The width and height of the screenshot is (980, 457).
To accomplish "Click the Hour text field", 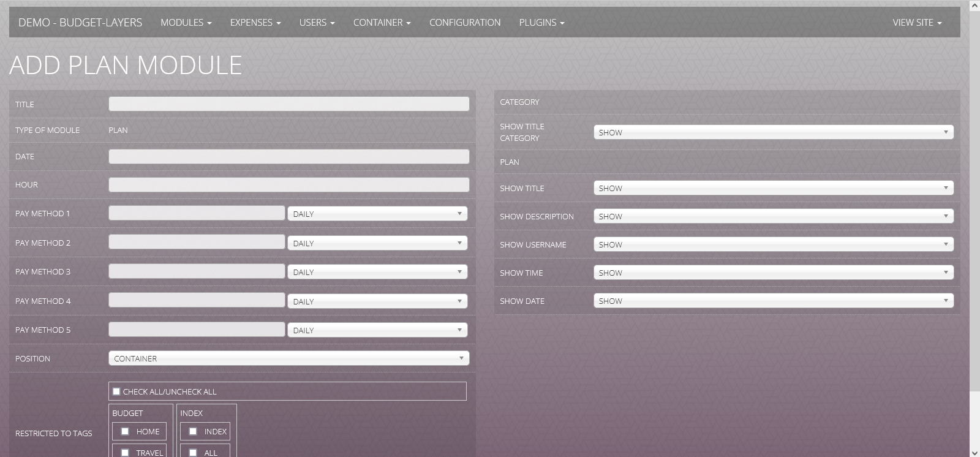I will [288, 185].
